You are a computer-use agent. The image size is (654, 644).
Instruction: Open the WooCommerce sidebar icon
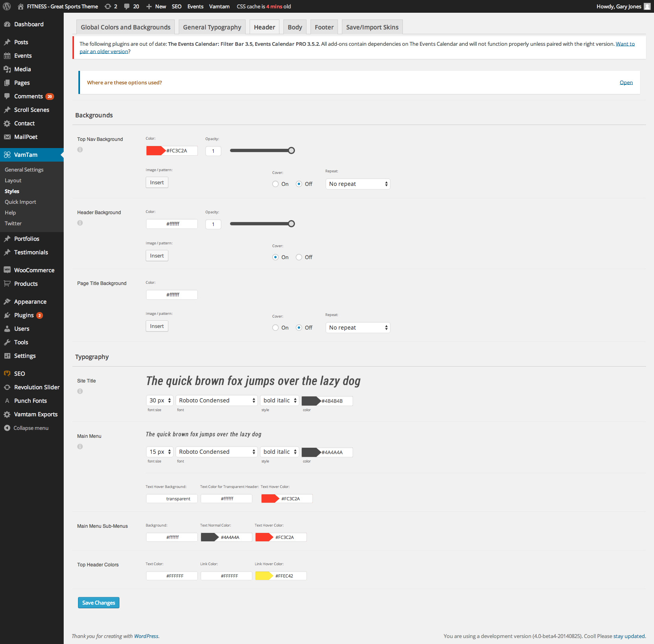click(x=7, y=270)
